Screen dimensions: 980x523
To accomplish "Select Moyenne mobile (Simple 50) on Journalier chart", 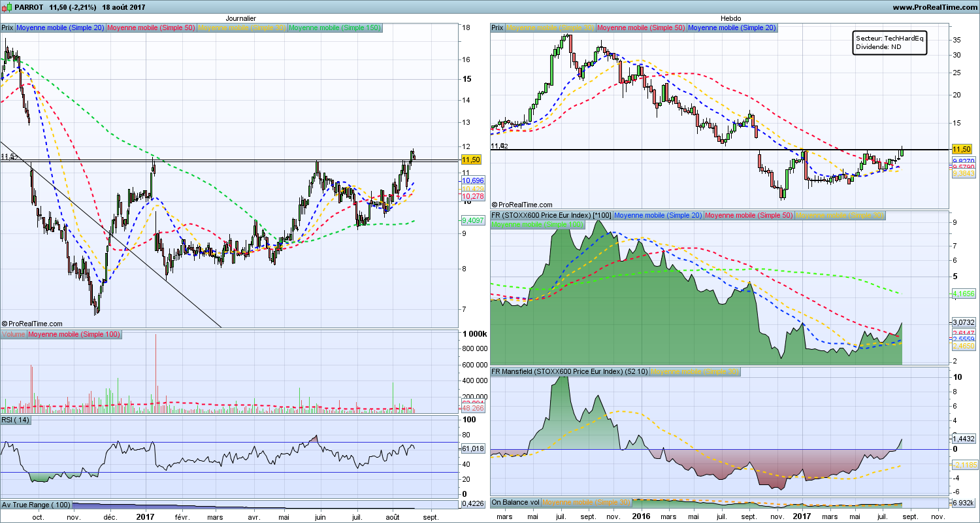I will coord(150,28).
